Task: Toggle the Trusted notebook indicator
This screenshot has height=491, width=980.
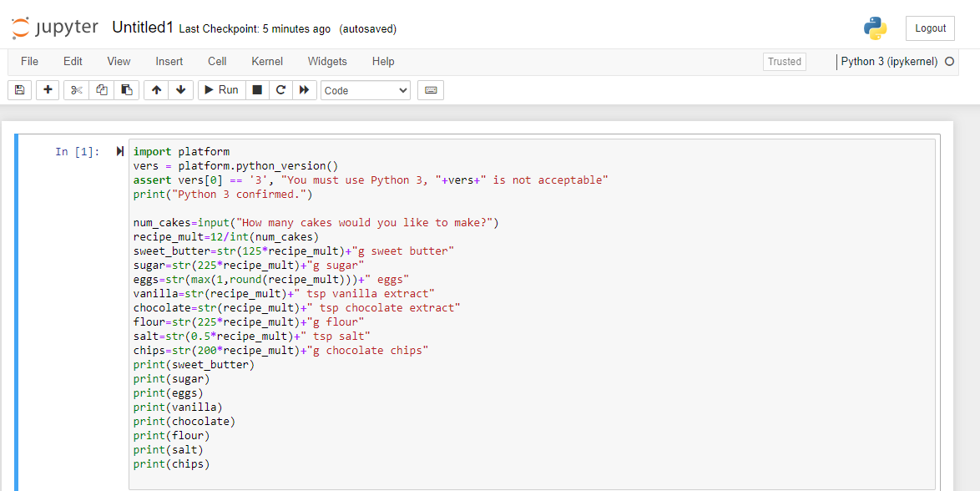Action: coord(784,62)
